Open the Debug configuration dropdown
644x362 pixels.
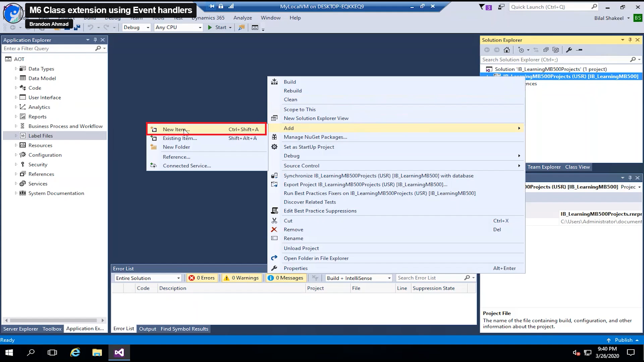click(136, 27)
